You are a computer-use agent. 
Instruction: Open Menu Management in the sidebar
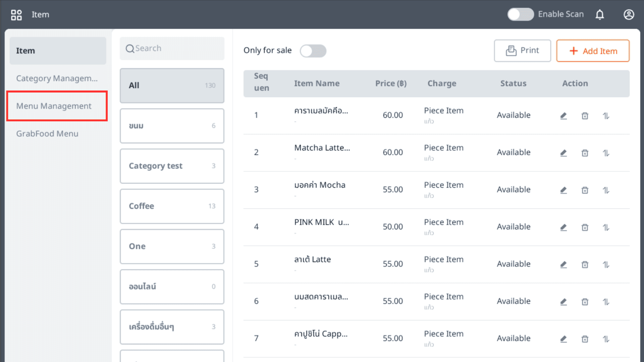(x=54, y=106)
